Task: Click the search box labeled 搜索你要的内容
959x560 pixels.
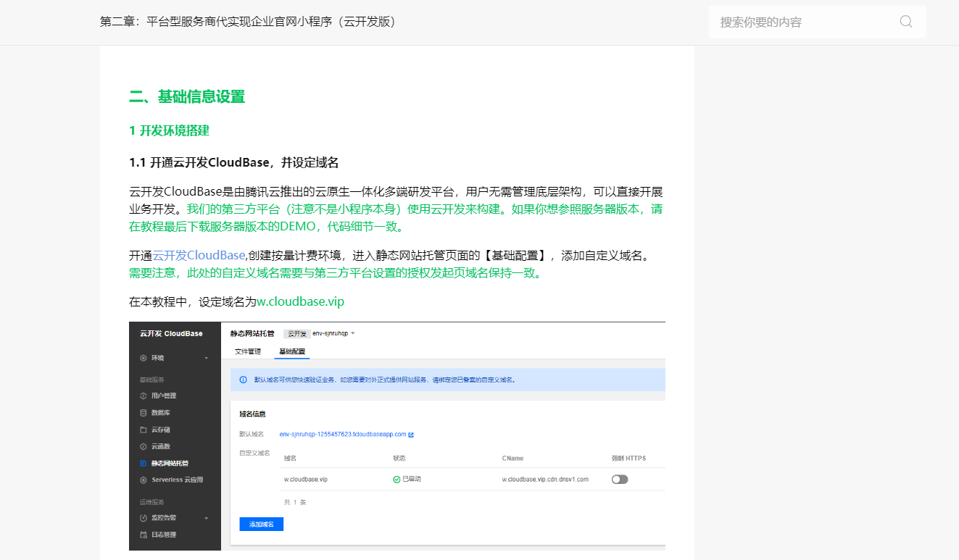Action: tap(817, 22)
